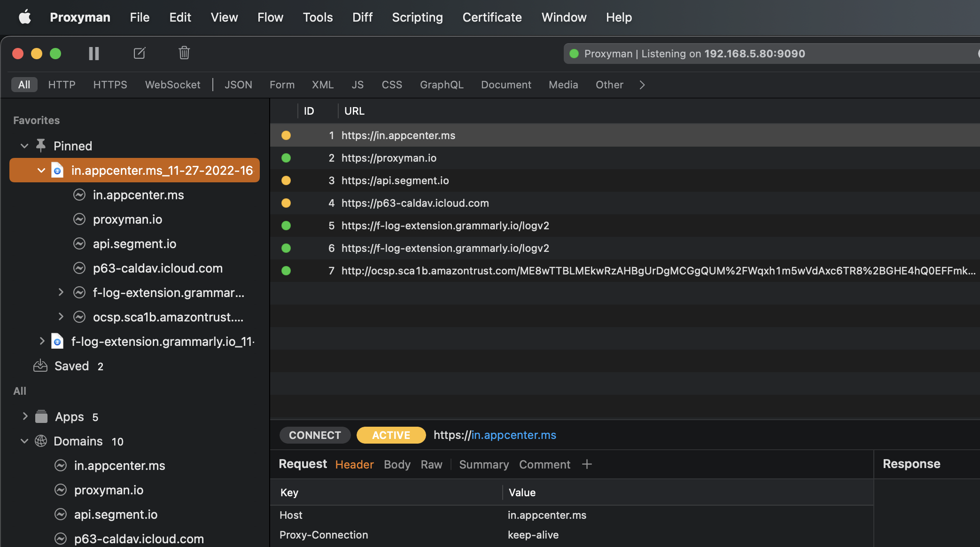The width and height of the screenshot is (980, 547).
Task: Expand the f-log-extension.grammarly.io_11 file
Action: 42,341
